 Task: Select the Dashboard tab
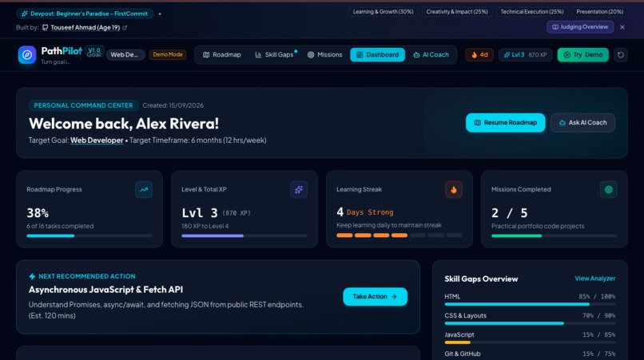(x=377, y=54)
